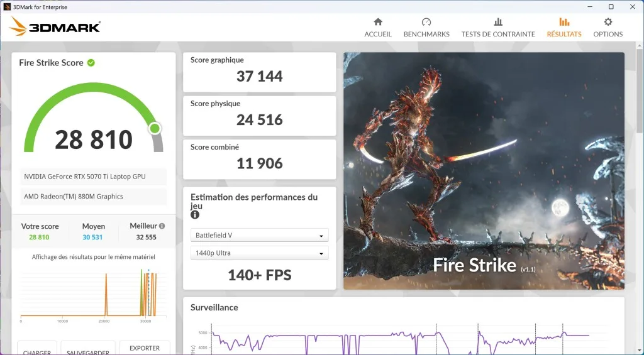The width and height of the screenshot is (644, 355).
Task: Click the Surveillance heading
Action: pyautogui.click(x=214, y=307)
